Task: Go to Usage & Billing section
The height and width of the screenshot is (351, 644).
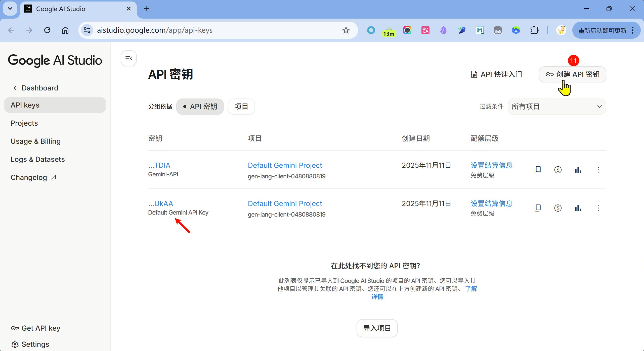Action: pyautogui.click(x=35, y=141)
